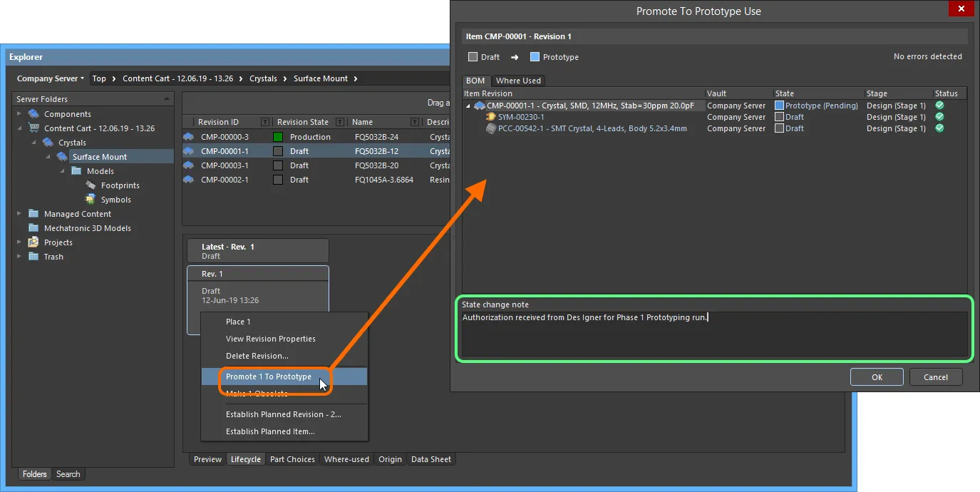This screenshot has width=980, height=492.
Task: Click the Surface Mount folder icon
Action: pos(62,157)
